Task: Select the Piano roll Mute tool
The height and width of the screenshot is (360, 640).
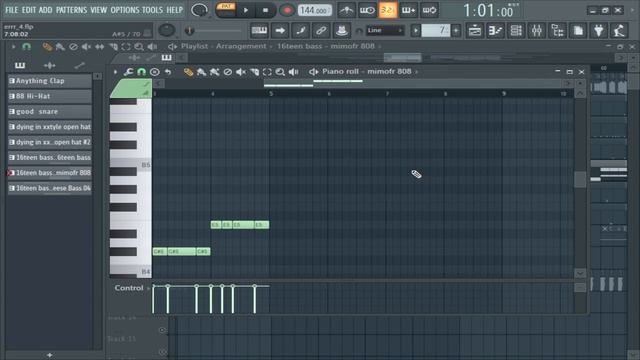Action: pos(241,72)
